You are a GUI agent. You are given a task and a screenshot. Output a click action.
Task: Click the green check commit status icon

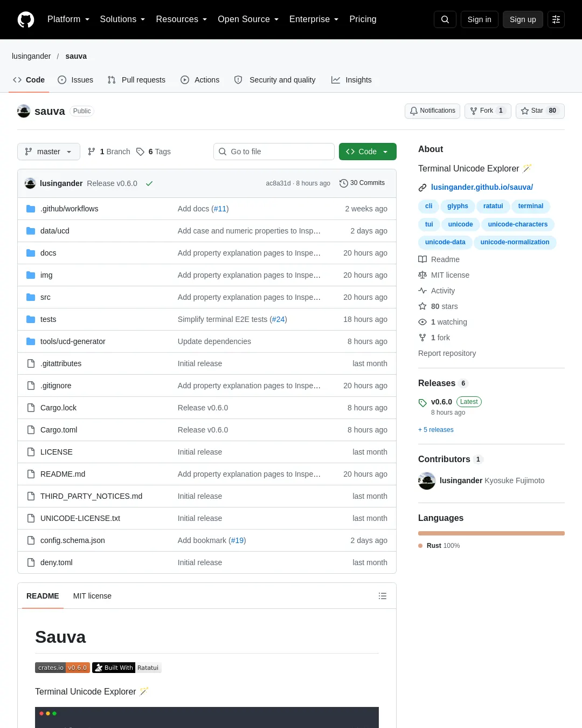(149, 183)
